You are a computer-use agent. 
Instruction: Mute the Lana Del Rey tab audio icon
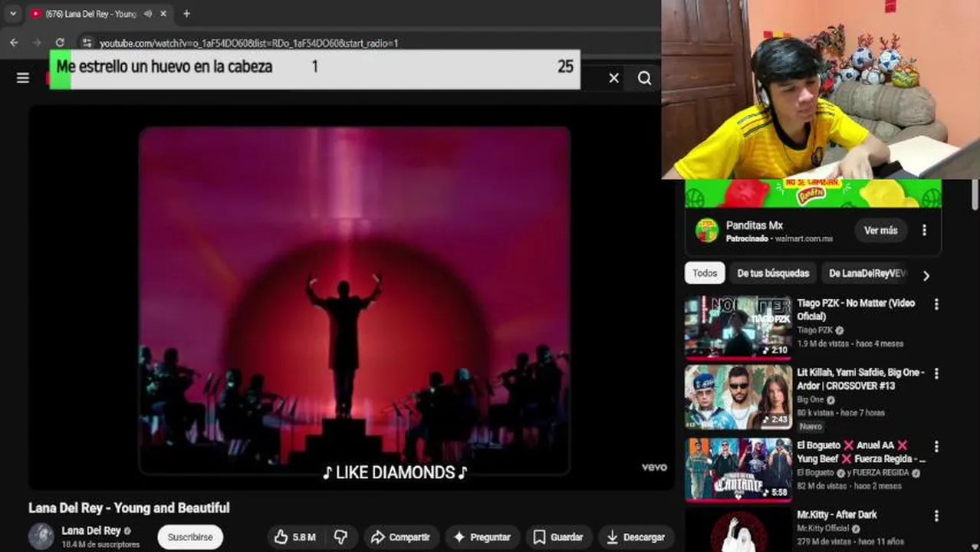(x=147, y=14)
